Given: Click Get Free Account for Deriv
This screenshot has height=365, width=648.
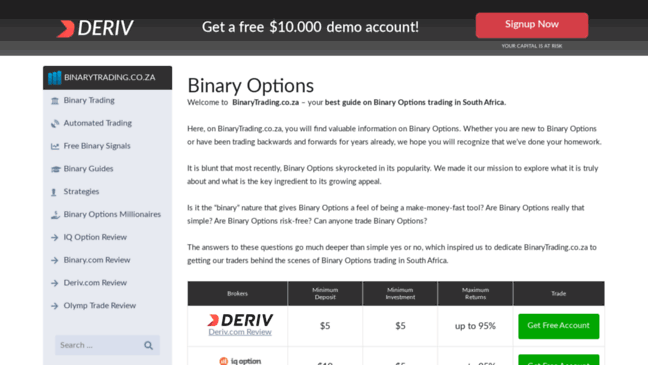Looking at the screenshot, I should click(558, 326).
